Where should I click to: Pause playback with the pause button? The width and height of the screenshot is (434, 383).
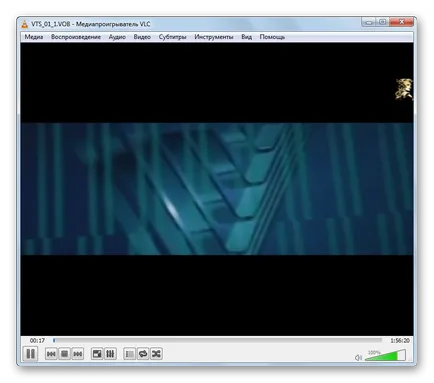pos(30,354)
